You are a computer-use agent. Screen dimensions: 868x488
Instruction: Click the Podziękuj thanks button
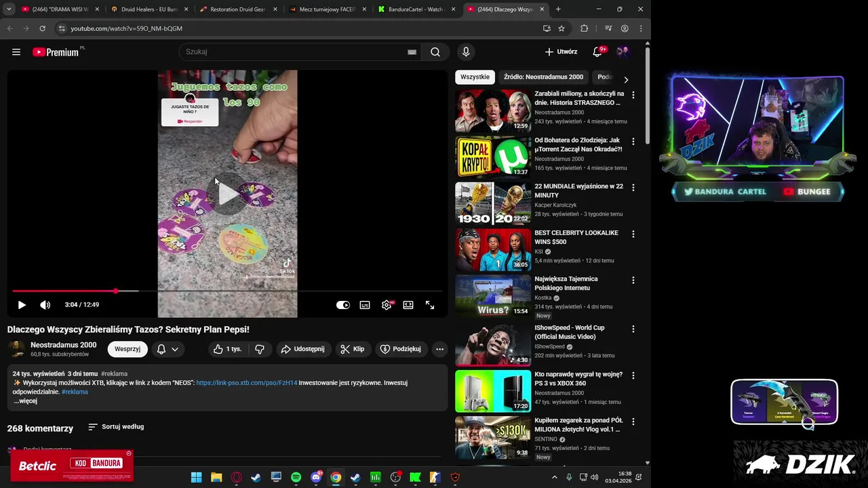tap(401, 349)
